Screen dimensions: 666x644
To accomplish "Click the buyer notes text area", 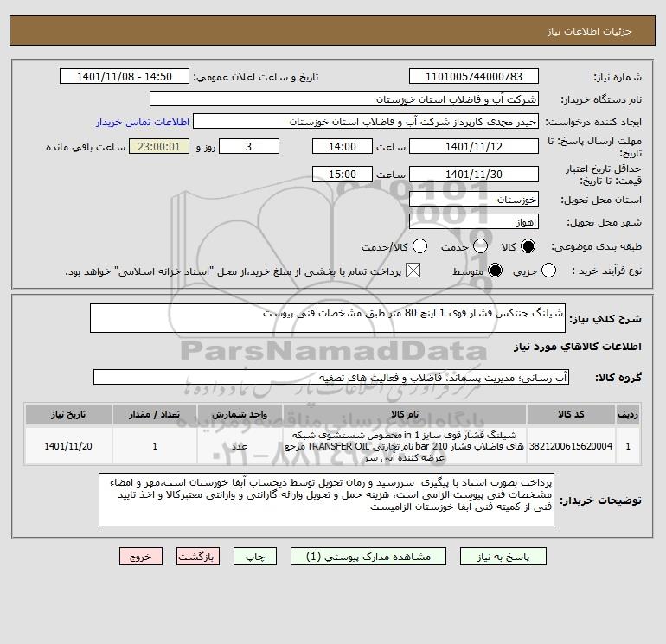I will (326, 500).
